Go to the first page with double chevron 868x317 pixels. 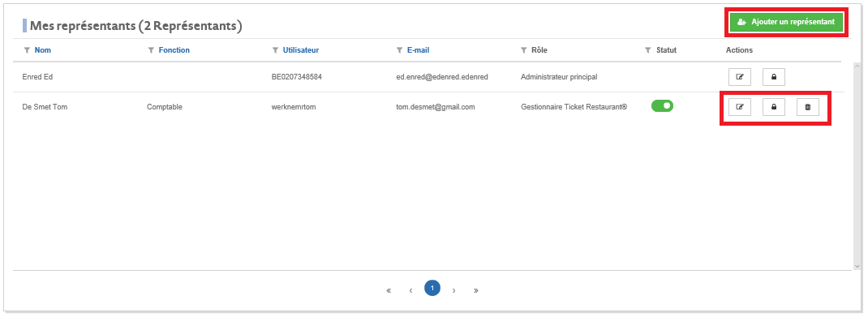tap(389, 290)
